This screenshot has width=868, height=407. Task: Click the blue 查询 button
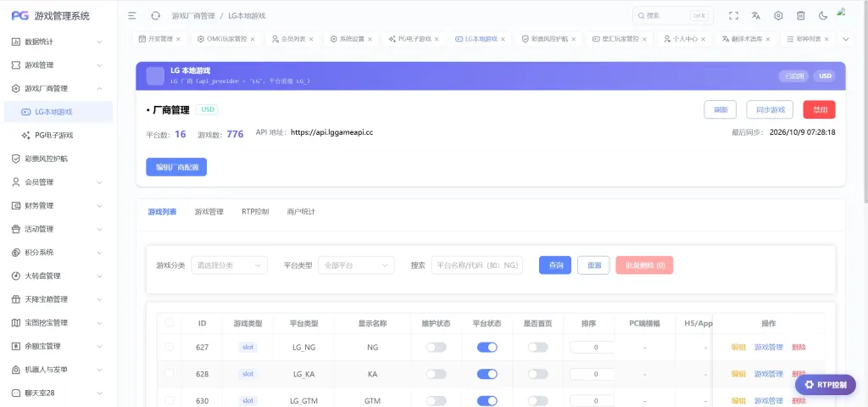coord(555,265)
